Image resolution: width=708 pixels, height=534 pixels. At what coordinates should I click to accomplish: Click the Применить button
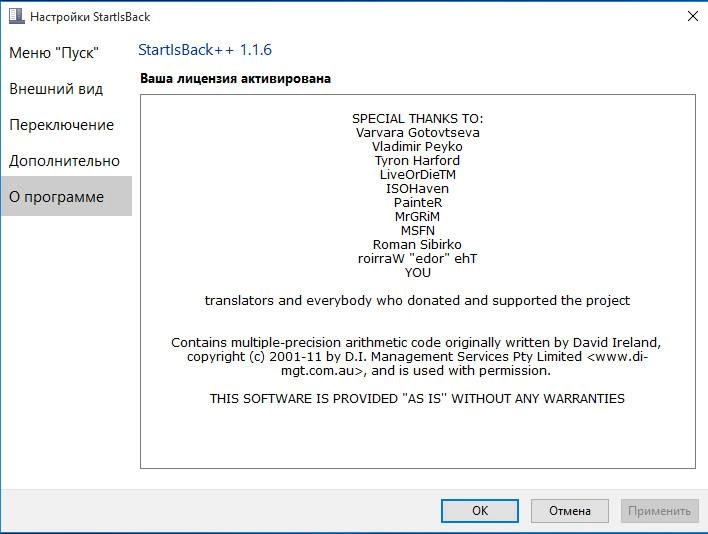pyautogui.click(x=659, y=511)
